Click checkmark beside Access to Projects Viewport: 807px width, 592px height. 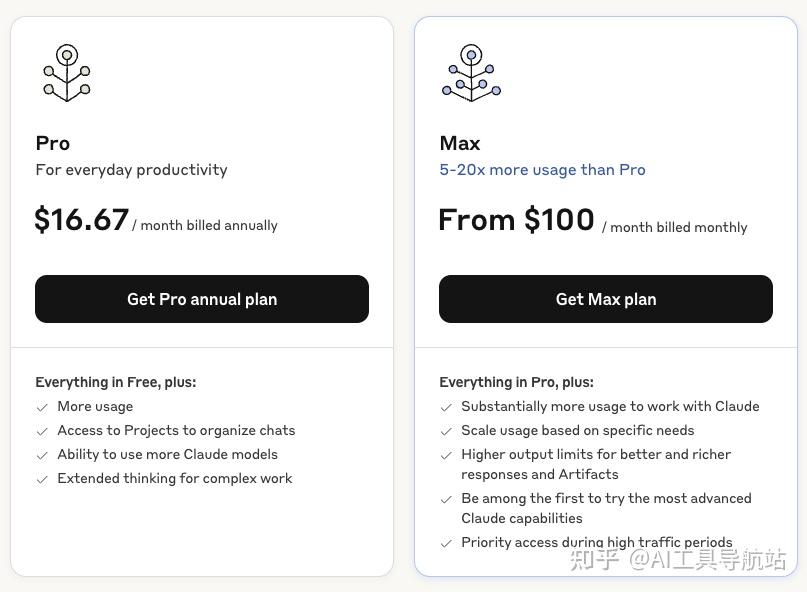click(42, 431)
